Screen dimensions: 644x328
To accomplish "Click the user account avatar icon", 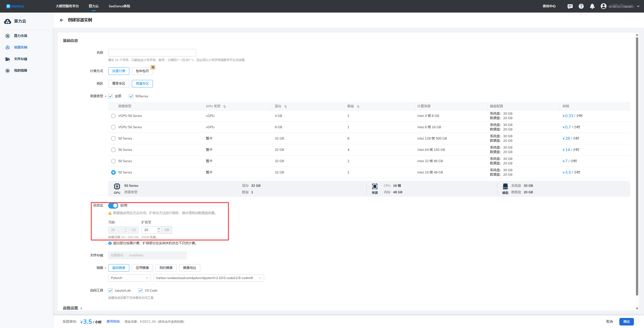I will [x=603, y=6].
